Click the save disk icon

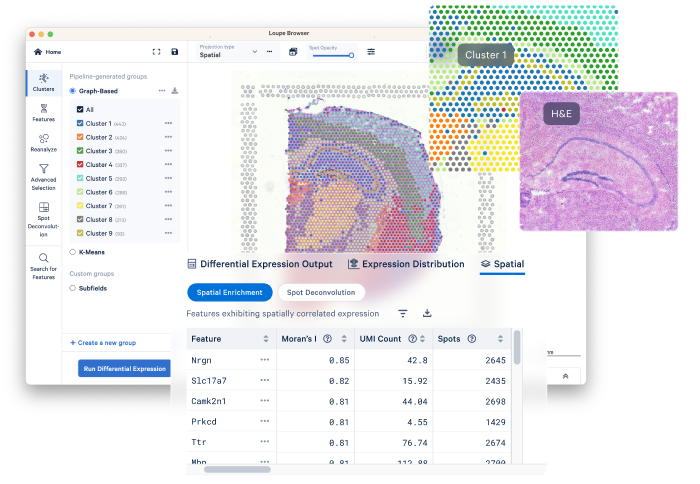point(175,52)
